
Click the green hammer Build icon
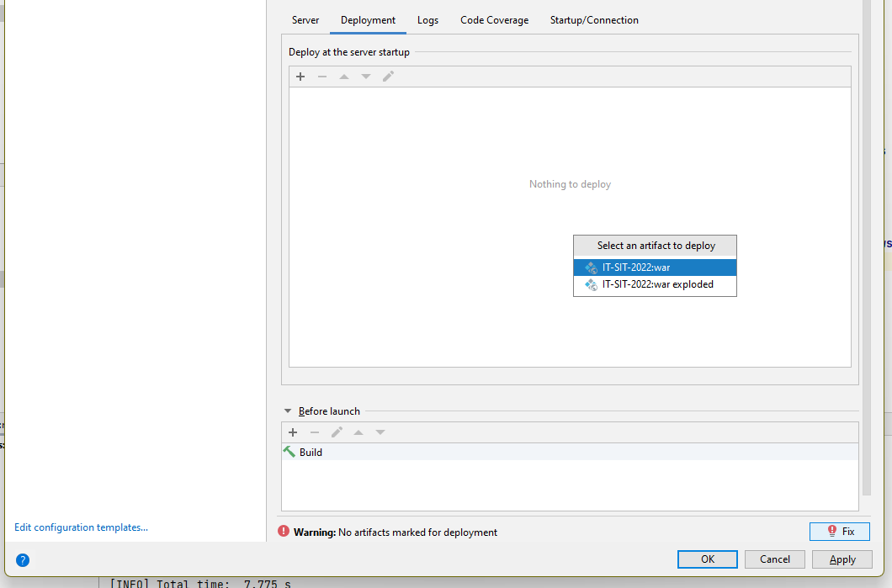pyautogui.click(x=289, y=452)
